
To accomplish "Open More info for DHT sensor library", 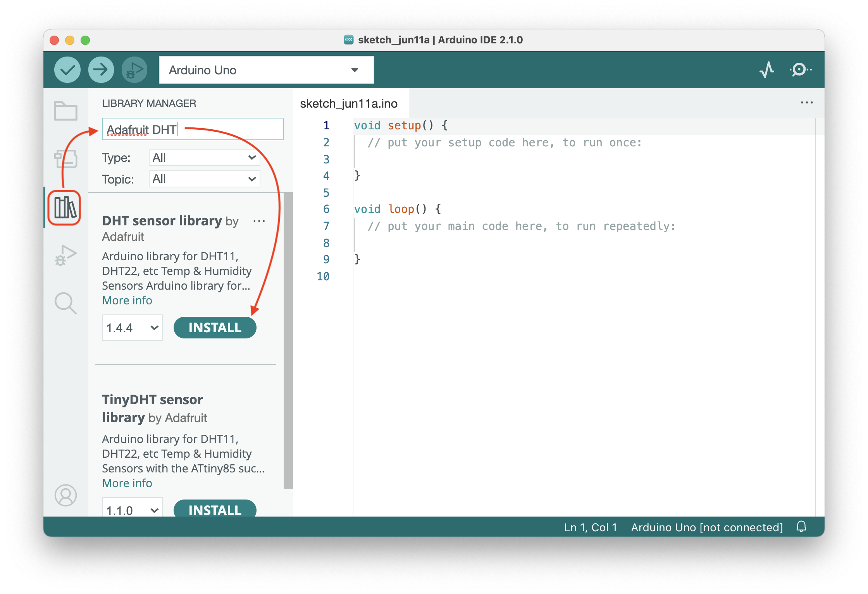I will click(127, 300).
